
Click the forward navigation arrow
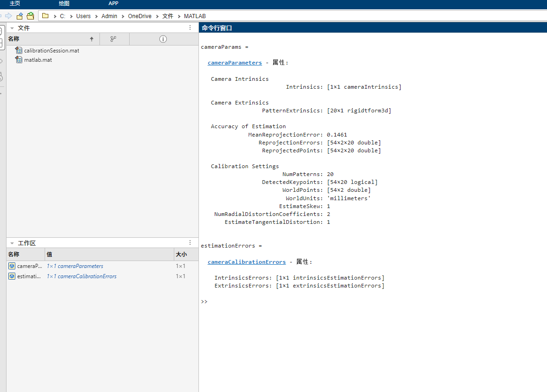8,16
